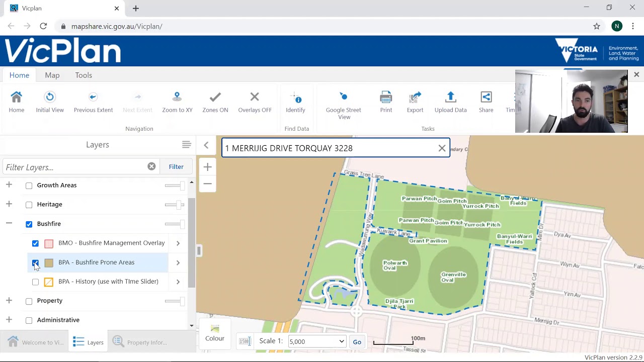Share the map
Viewport: 644px width, 362px height.
[x=486, y=101]
